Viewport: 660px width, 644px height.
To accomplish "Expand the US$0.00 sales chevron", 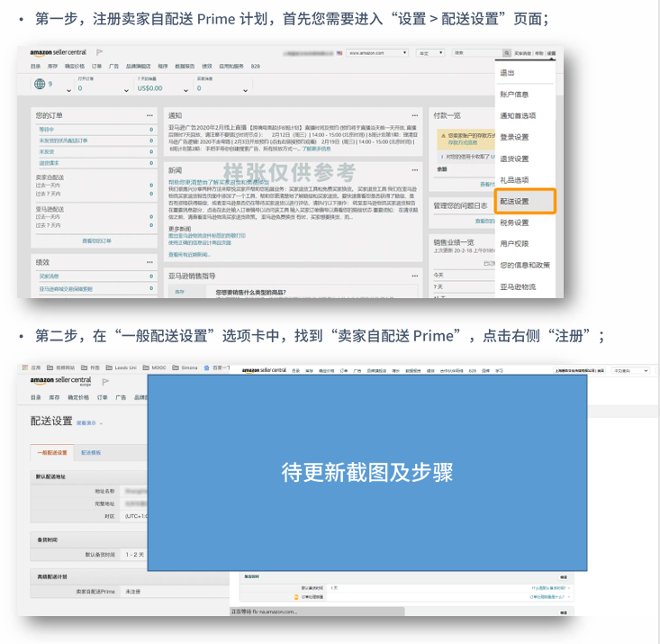I will pyautogui.click(x=185, y=90).
